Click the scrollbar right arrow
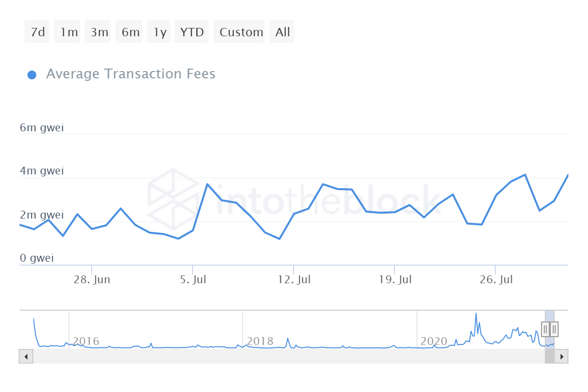This screenshot has height=392, width=588. point(562,356)
